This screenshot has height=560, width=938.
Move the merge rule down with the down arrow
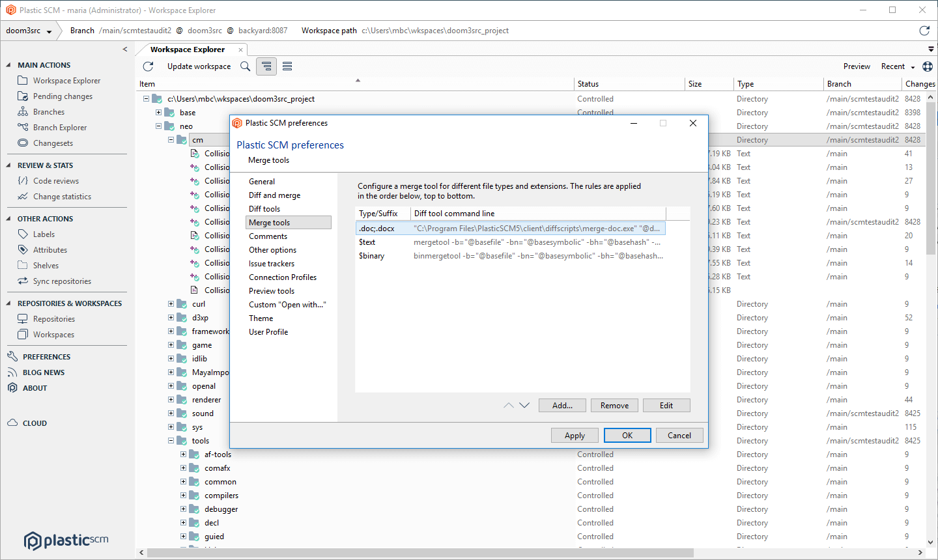click(x=524, y=405)
